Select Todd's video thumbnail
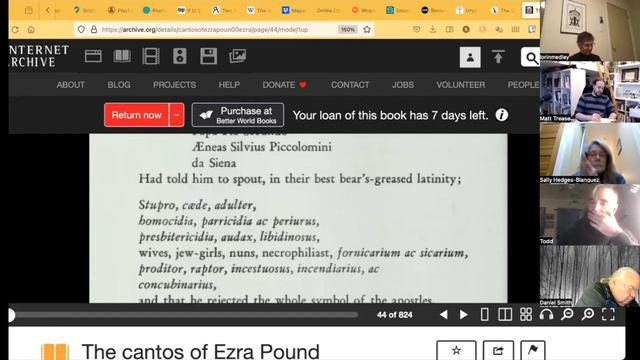 click(x=590, y=214)
